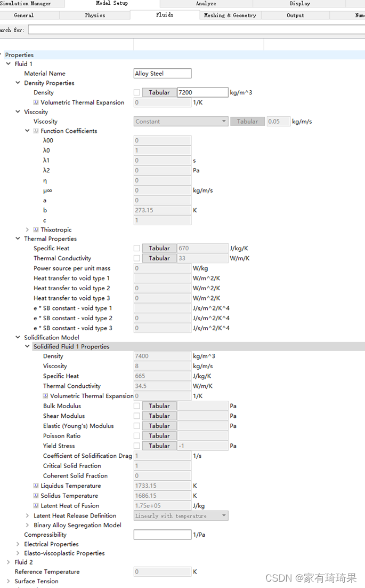Viewport: 365px width, 588px height.
Task: Enable the Density tabular checkbox
Action: point(137,92)
